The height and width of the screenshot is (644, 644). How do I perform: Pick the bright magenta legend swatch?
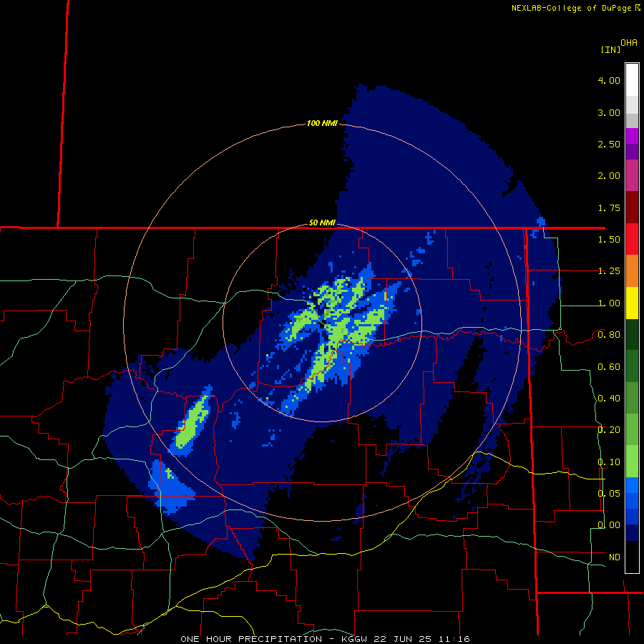pos(632,136)
